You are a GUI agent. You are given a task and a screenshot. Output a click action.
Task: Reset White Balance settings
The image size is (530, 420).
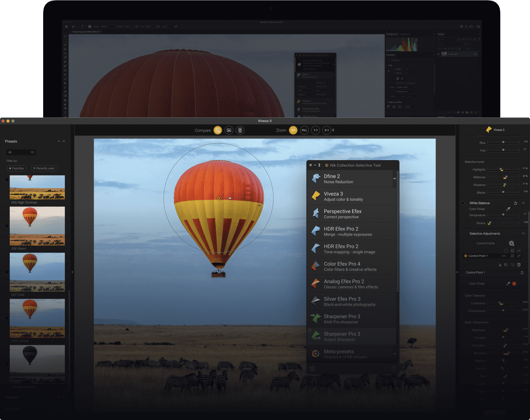(515, 203)
